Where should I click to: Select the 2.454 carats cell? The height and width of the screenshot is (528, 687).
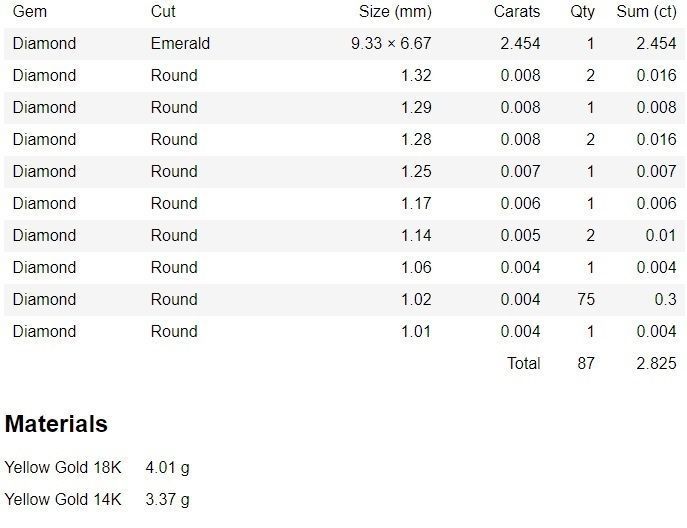click(519, 44)
